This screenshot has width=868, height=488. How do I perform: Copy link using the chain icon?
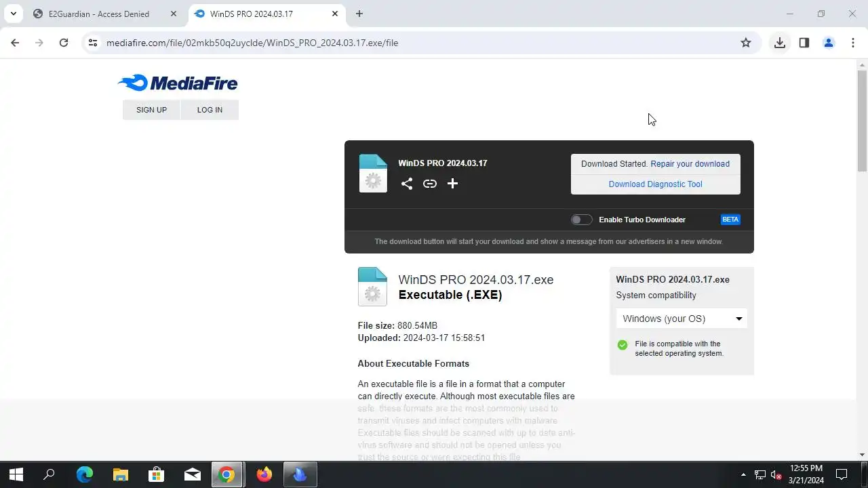coord(430,184)
